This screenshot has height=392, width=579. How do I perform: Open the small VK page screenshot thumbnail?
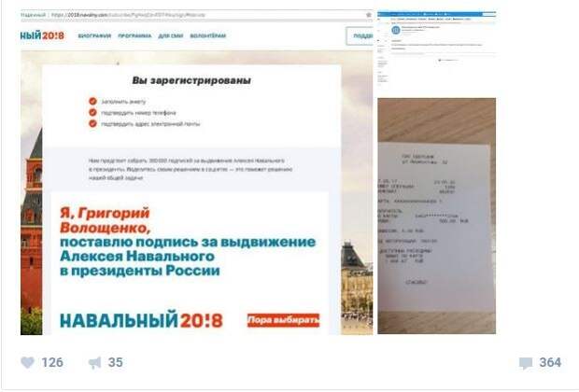(x=436, y=51)
